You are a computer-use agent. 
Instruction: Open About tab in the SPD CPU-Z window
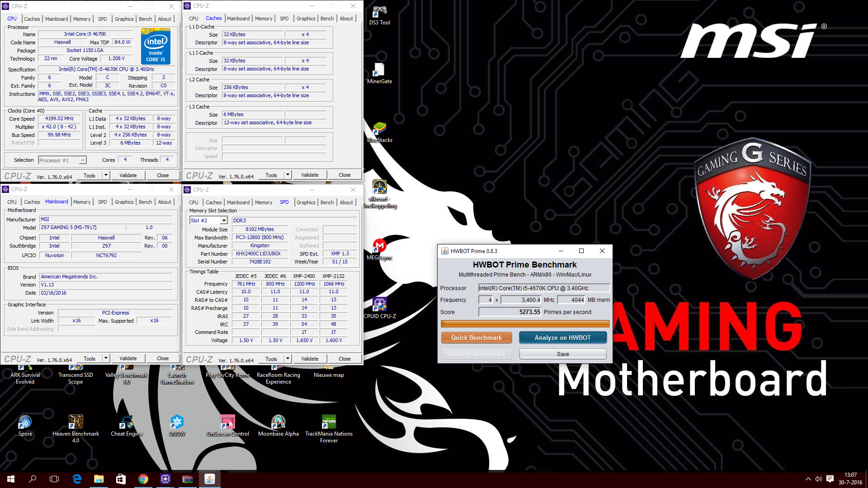click(346, 202)
